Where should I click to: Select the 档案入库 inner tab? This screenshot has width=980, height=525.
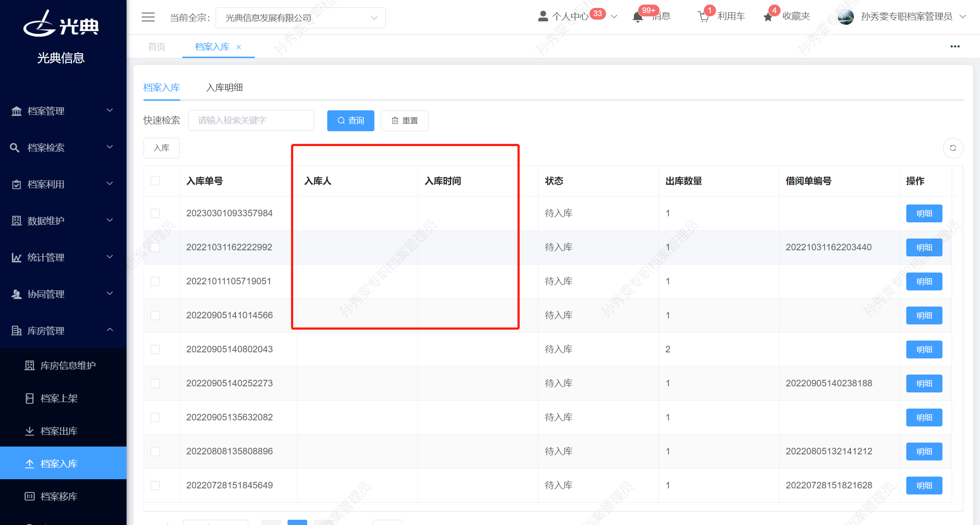(x=162, y=88)
